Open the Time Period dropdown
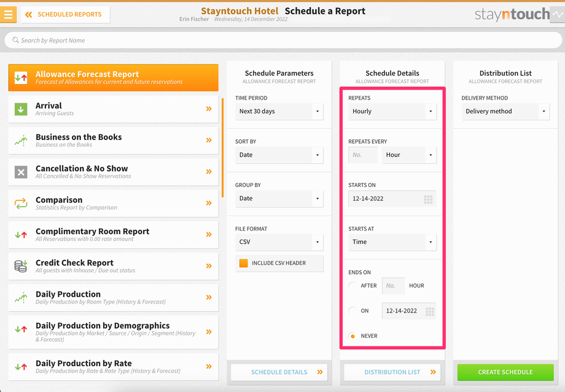 [279, 111]
